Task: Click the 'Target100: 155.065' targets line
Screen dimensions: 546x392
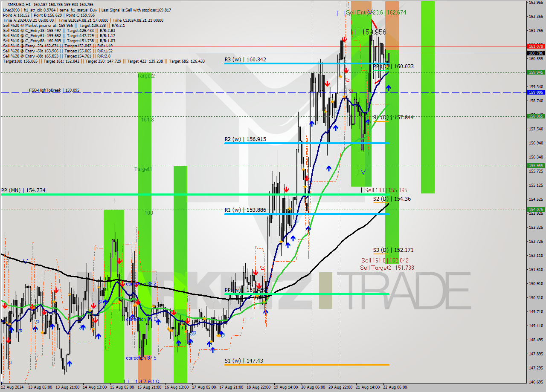Action: point(104,61)
